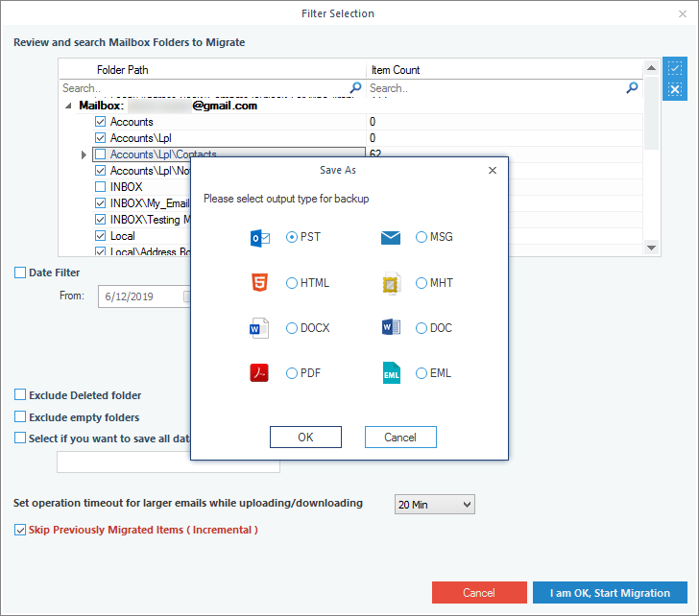Click I am OK, Start Migration
Image resolution: width=699 pixels, height=616 pixels.
[x=610, y=593]
